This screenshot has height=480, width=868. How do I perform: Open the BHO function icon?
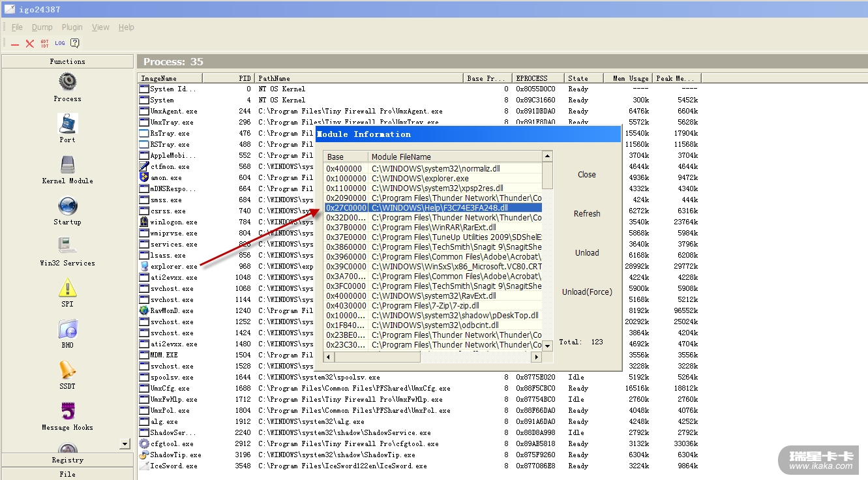click(68, 329)
